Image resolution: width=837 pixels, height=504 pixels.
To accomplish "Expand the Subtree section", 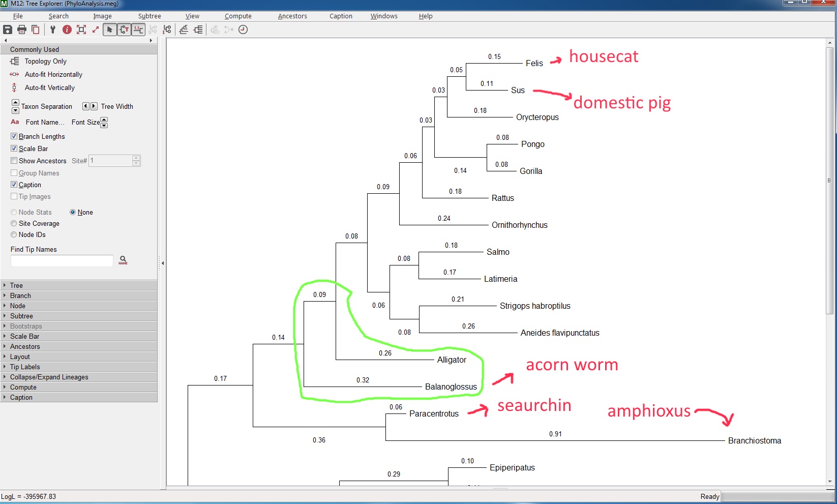I will [x=78, y=316].
